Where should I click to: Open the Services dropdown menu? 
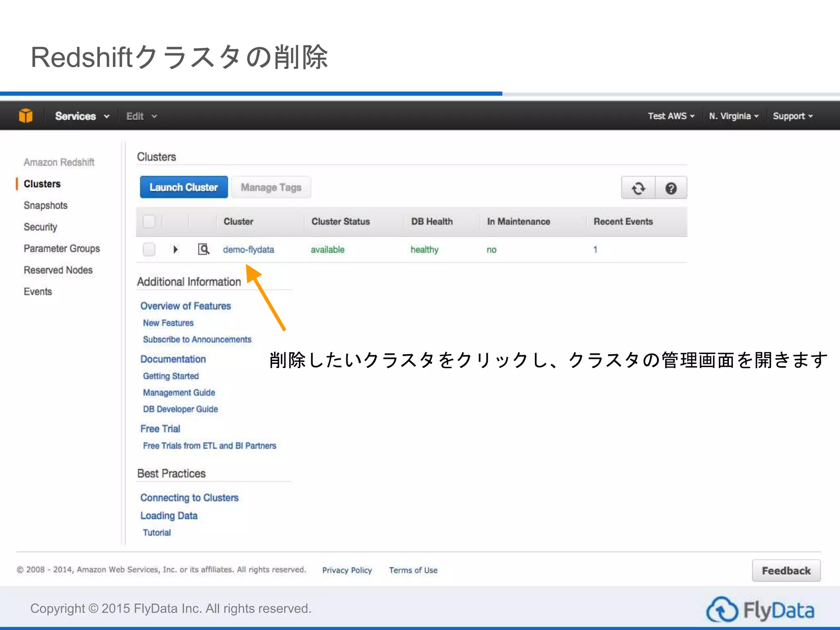(x=82, y=116)
